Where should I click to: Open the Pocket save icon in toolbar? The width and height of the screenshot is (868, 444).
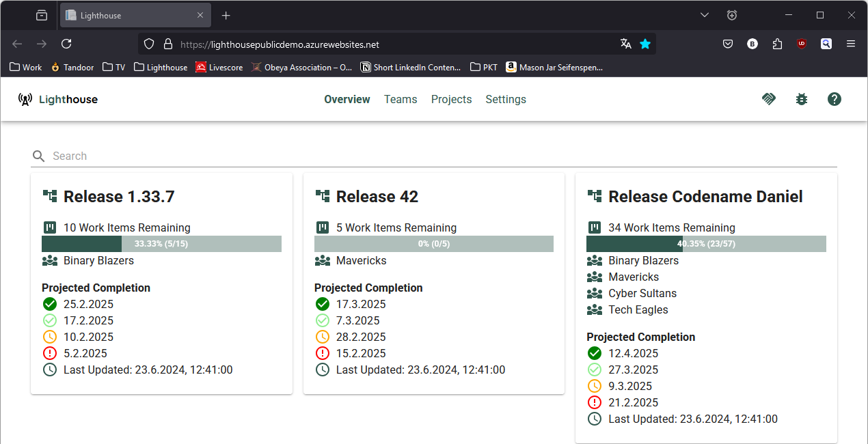pos(728,44)
